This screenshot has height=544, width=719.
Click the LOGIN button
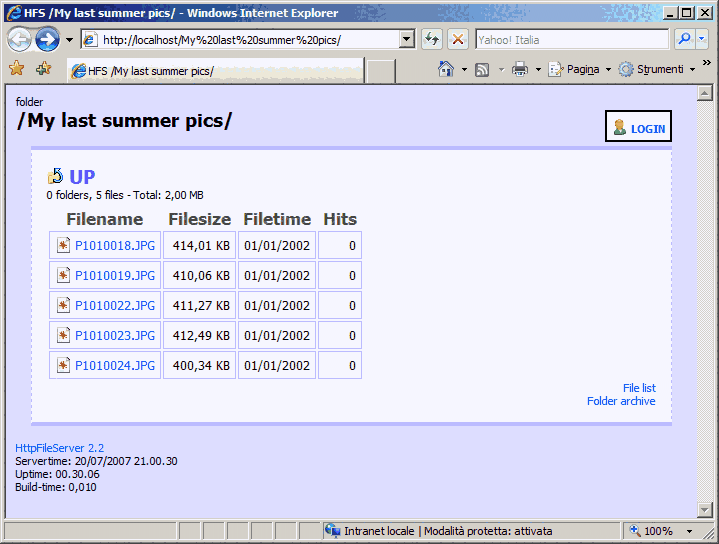coord(638,126)
